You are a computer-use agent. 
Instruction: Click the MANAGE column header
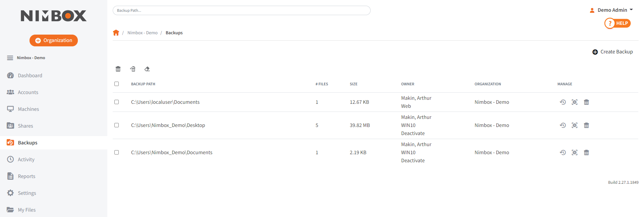[x=565, y=84]
